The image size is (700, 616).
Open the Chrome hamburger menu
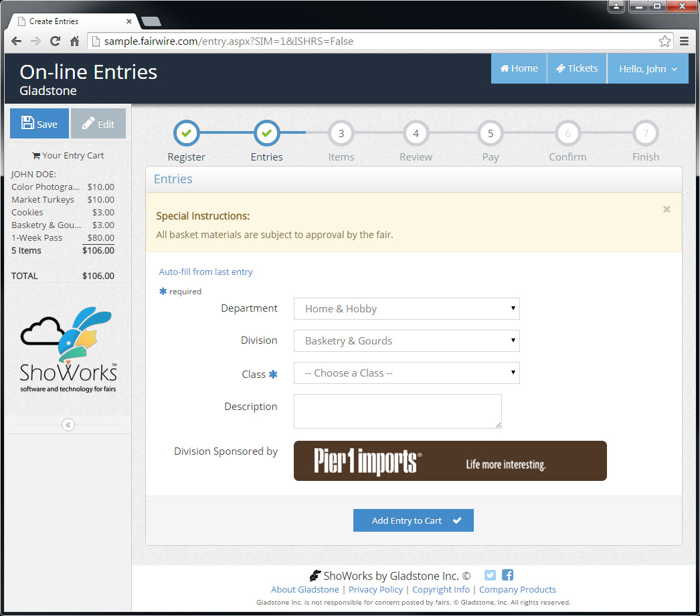click(684, 41)
